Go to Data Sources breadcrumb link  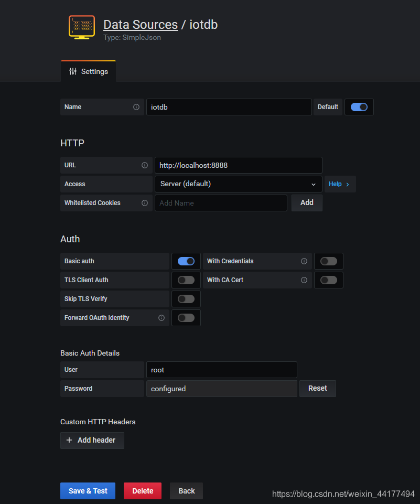141,25
